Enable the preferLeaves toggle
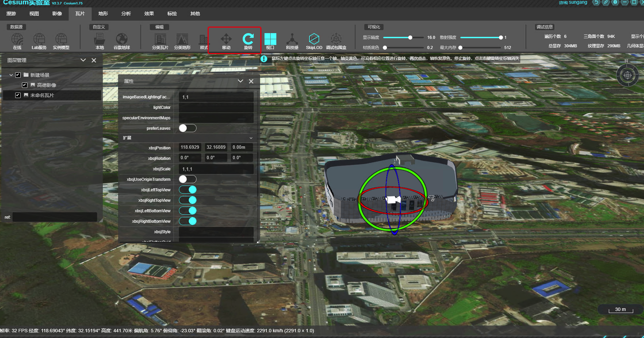Image resolution: width=644 pixels, height=338 pixels. coord(187,128)
